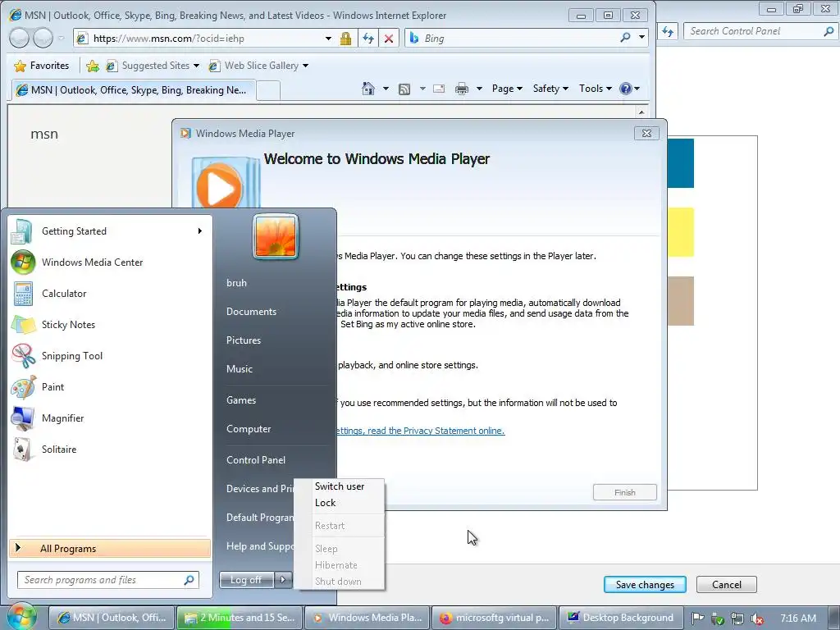
Task: Click the muted volume tray icon
Action: click(x=757, y=619)
